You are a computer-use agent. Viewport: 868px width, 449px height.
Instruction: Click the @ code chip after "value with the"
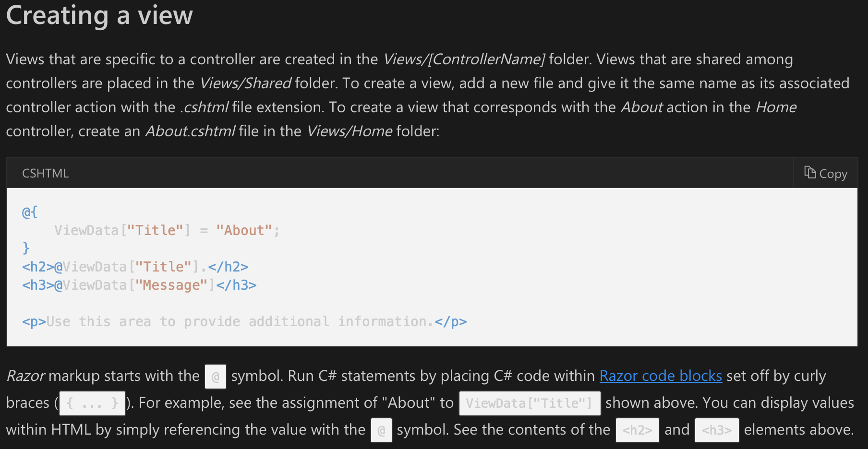coord(381,430)
